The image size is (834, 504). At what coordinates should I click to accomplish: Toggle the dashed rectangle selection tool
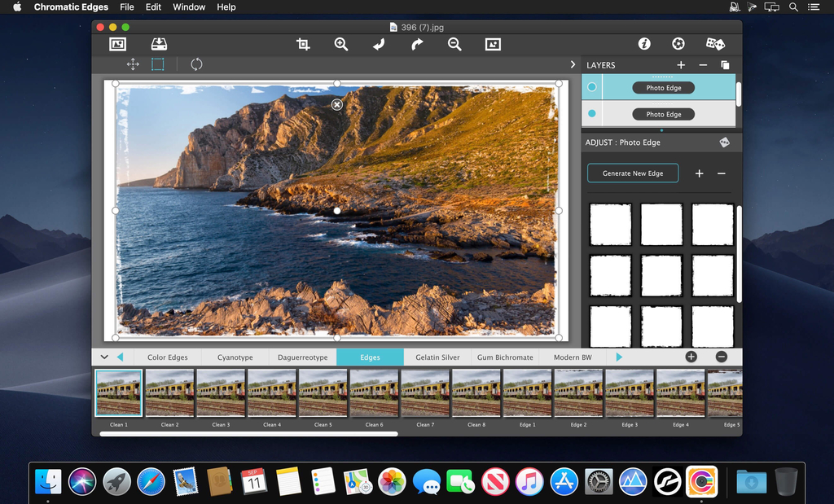click(x=158, y=64)
